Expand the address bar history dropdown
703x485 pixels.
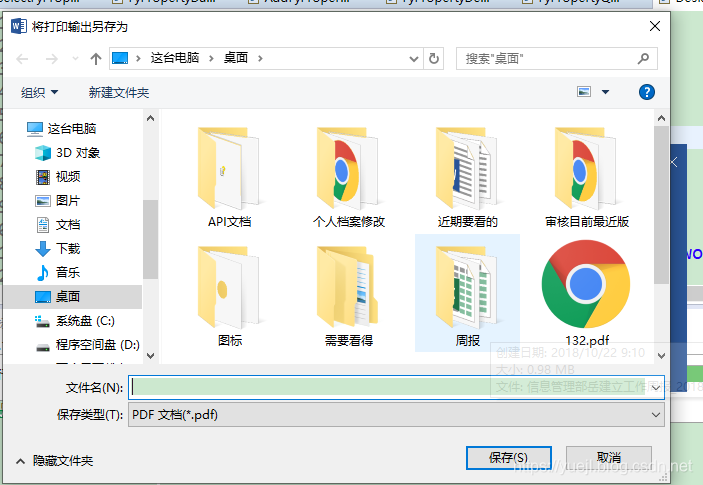(413, 59)
